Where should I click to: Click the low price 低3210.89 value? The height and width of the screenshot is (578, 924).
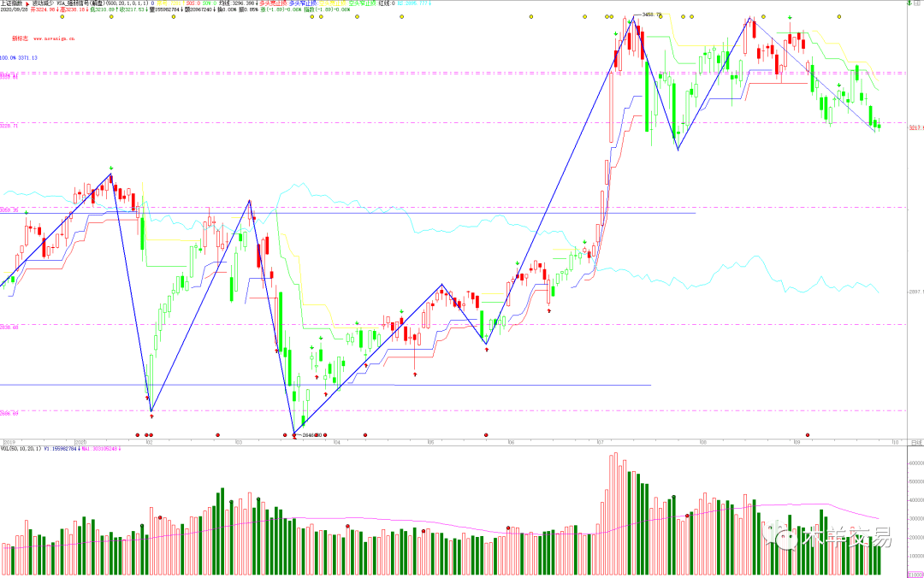pos(104,10)
